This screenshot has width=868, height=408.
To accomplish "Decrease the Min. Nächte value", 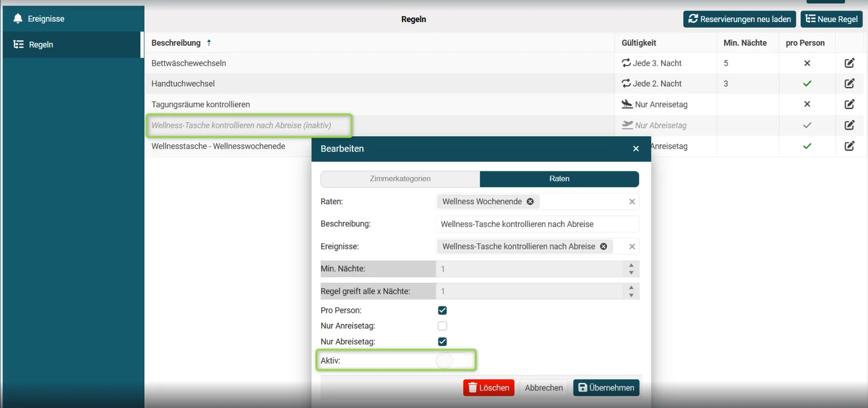I will point(631,272).
